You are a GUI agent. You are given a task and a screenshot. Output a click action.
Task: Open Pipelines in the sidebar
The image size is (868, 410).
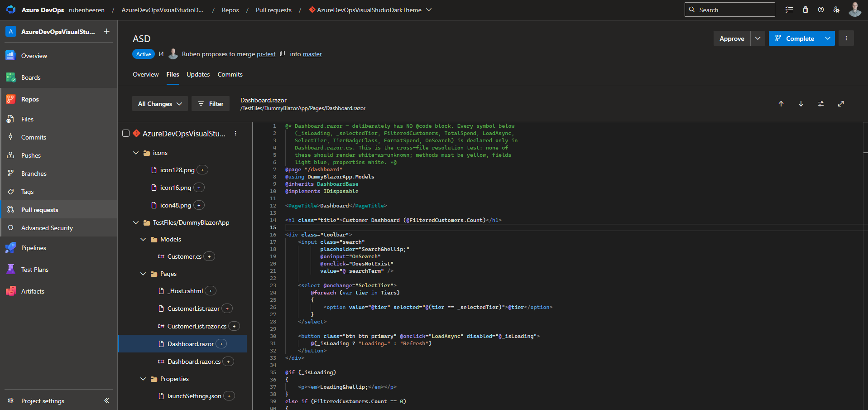[x=59, y=248]
